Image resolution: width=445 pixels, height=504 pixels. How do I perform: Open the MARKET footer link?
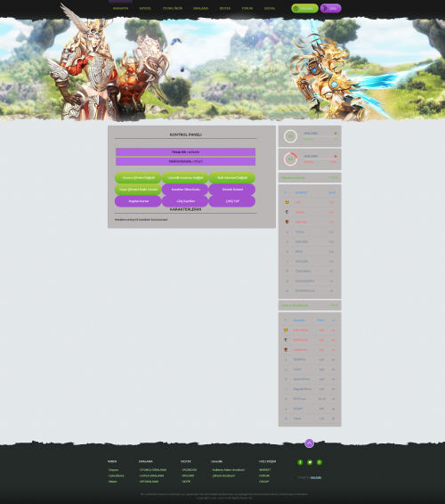pyautogui.click(x=264, y=470)
